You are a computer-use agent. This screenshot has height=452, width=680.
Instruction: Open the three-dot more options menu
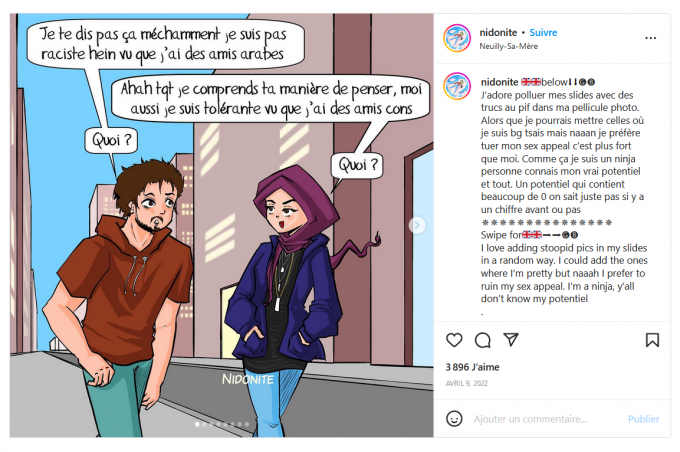click(651, 38)
